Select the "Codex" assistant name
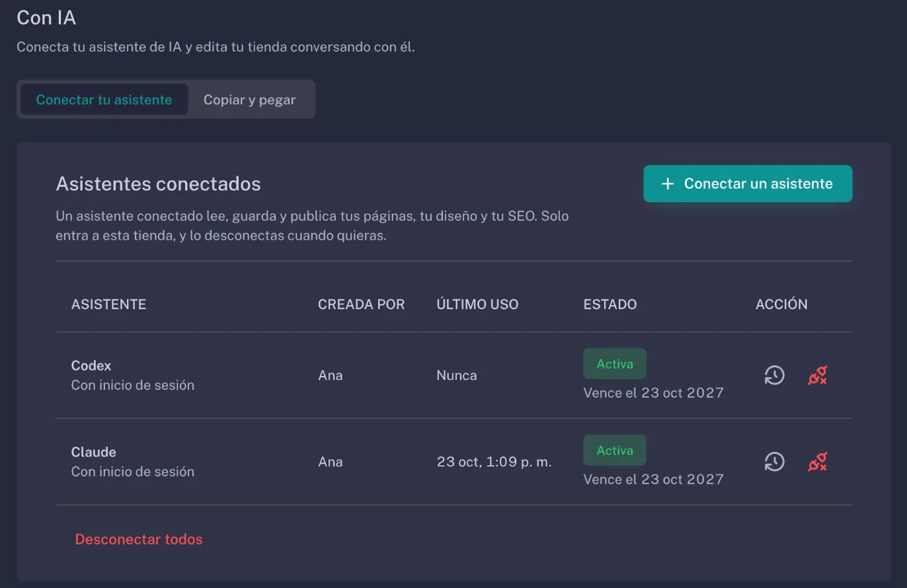 point(91,365)
